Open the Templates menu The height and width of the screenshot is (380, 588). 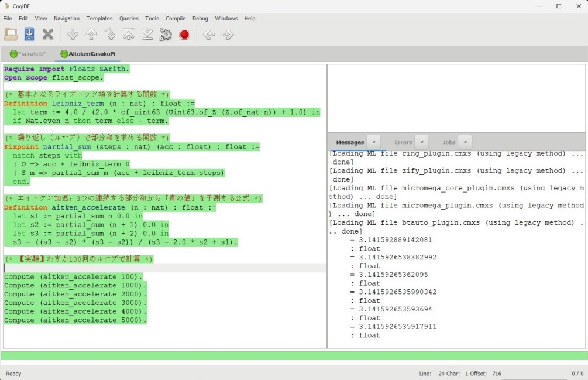pos(99,18)
